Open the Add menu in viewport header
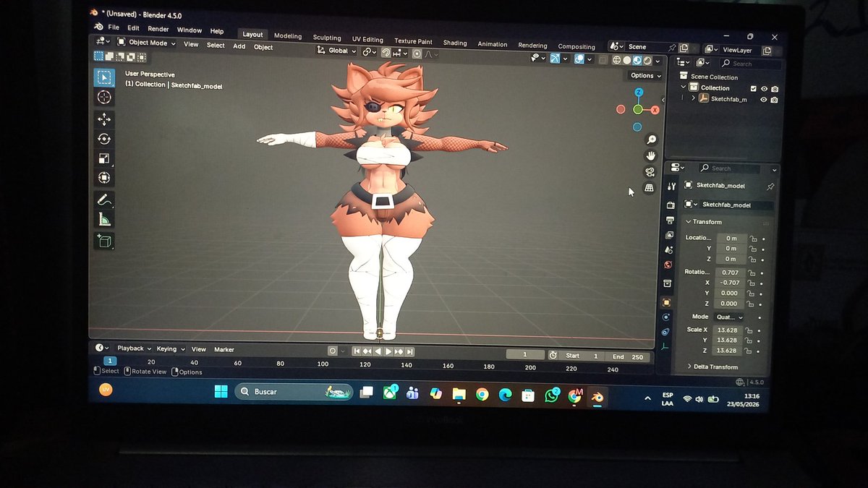The width and height of the screenshot is (868, 488). (239, 46)
